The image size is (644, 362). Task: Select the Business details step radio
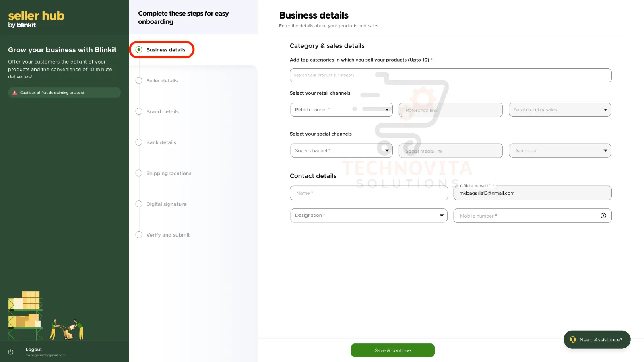tap(139, 49)
